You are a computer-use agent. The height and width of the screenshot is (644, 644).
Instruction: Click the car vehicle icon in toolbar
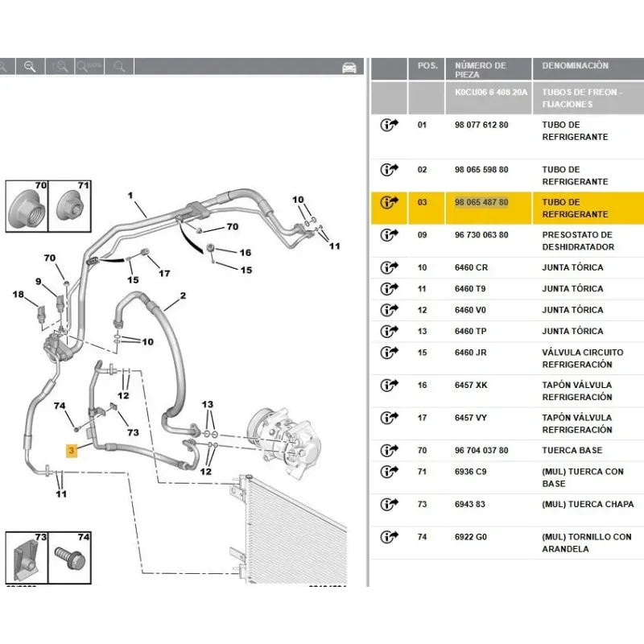[349, 68]
